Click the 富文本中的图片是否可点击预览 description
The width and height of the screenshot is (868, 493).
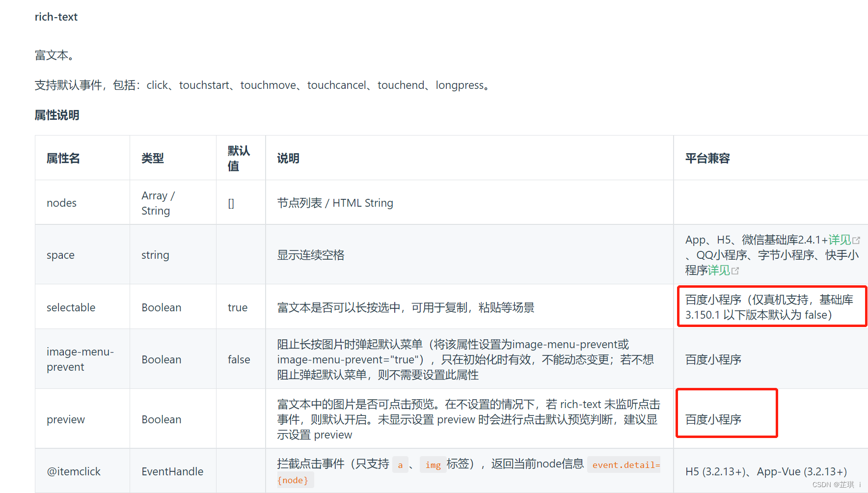point(469,419)
